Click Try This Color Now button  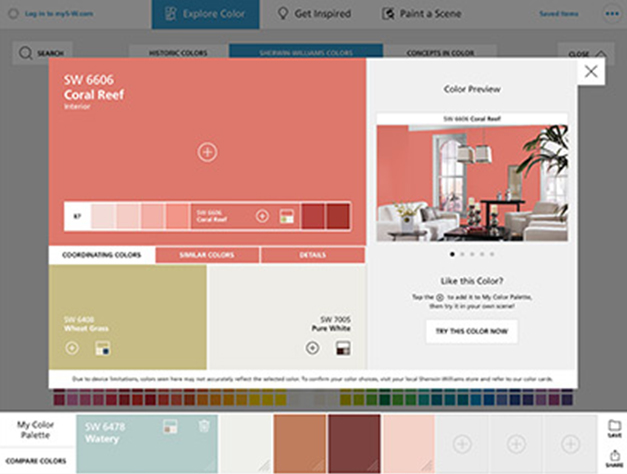472,331
